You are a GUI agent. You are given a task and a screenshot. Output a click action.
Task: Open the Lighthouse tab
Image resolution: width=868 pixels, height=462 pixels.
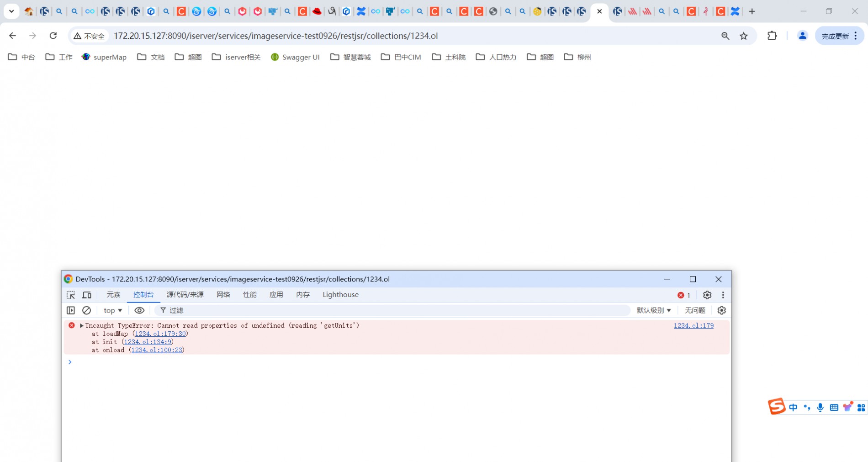[x=340, y=295]
